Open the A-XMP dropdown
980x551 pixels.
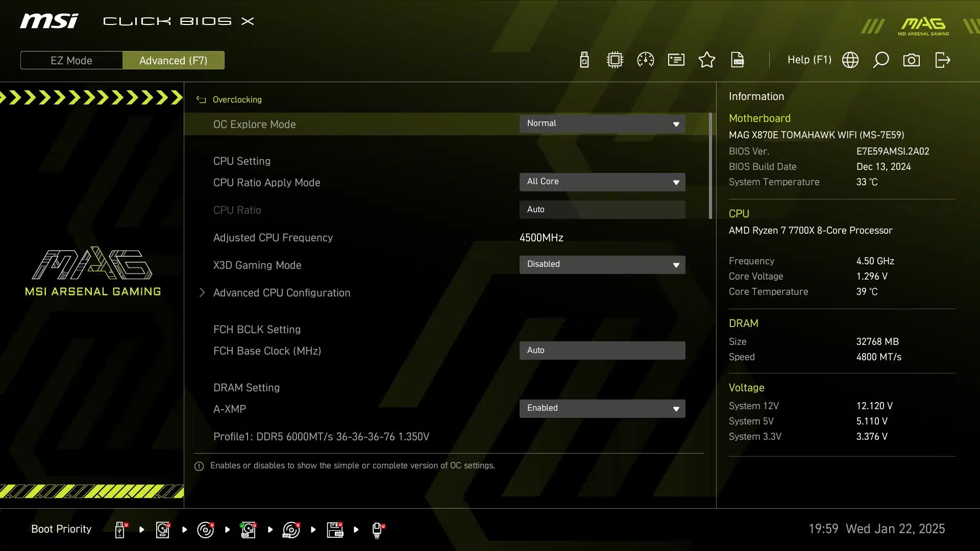coord(602,409)
